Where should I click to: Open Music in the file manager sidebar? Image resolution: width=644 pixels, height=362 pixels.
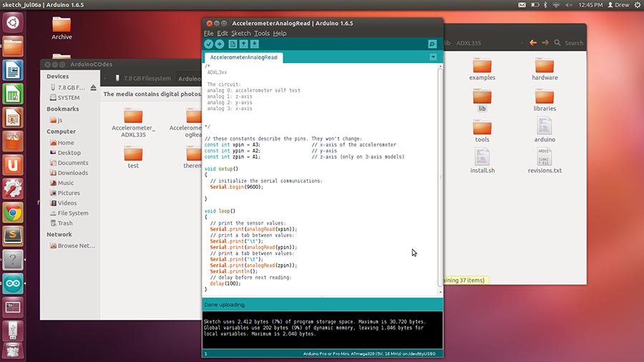click(x=62, y=183)
